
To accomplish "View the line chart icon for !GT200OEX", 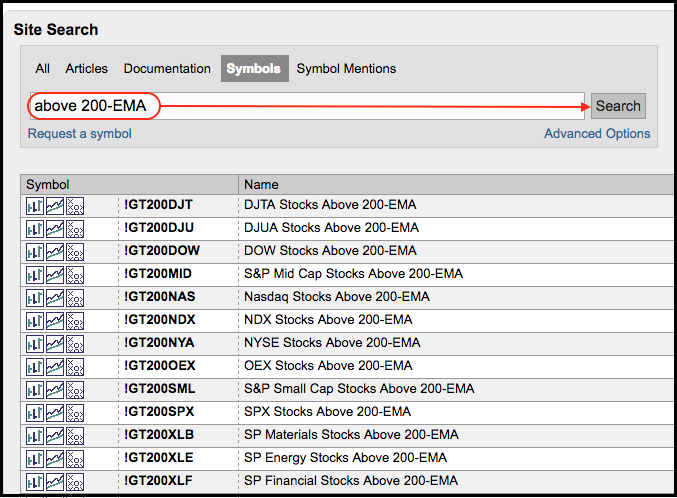I will click(55, 366).
